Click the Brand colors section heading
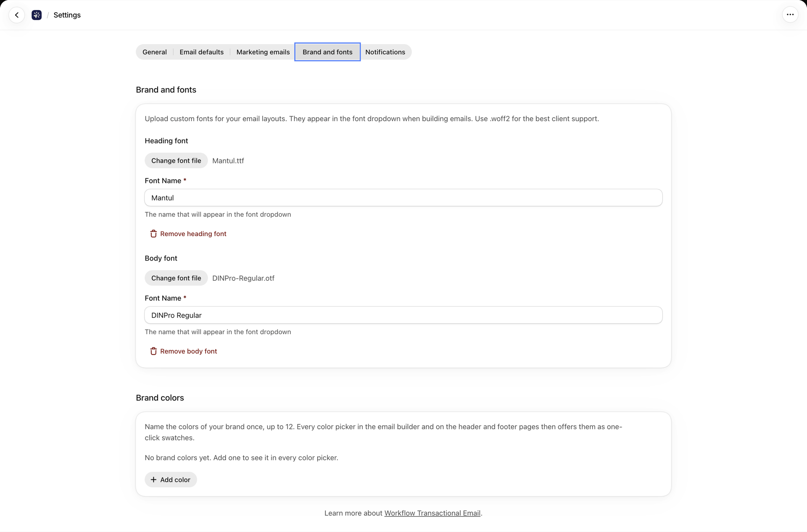Viewport: 807px width, 532px height. pos(160,398)
